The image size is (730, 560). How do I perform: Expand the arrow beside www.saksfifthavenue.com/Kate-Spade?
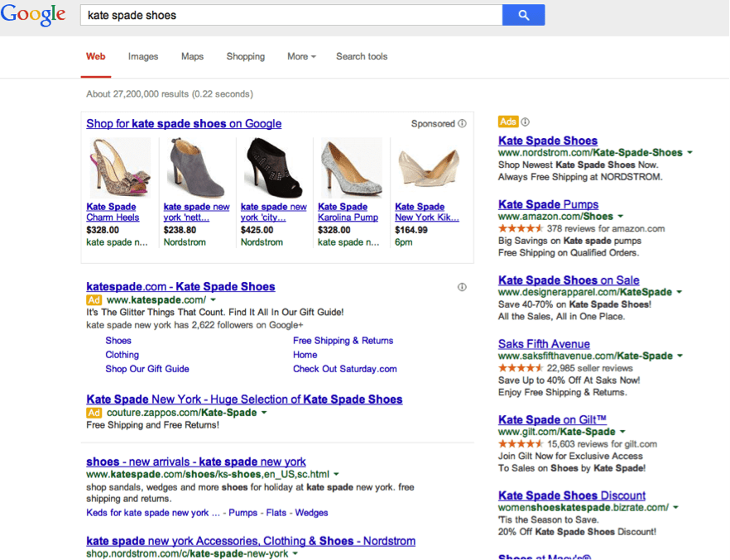680,356
